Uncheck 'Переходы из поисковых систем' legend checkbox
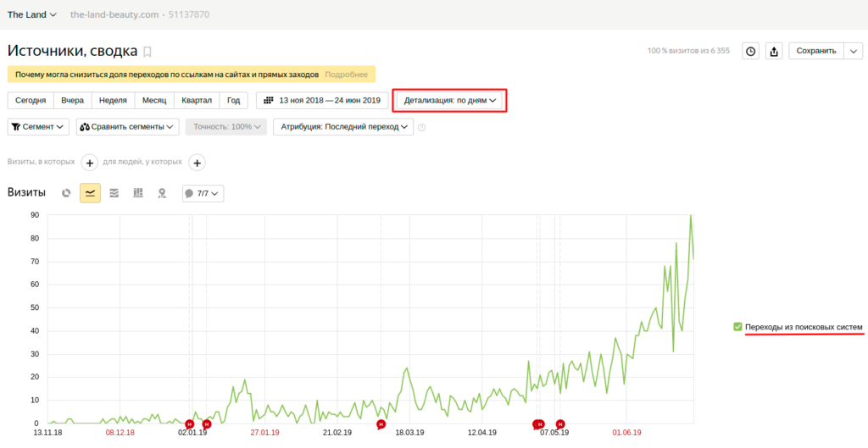The width and height of the screenshot is (868, 448). point(737,327)
